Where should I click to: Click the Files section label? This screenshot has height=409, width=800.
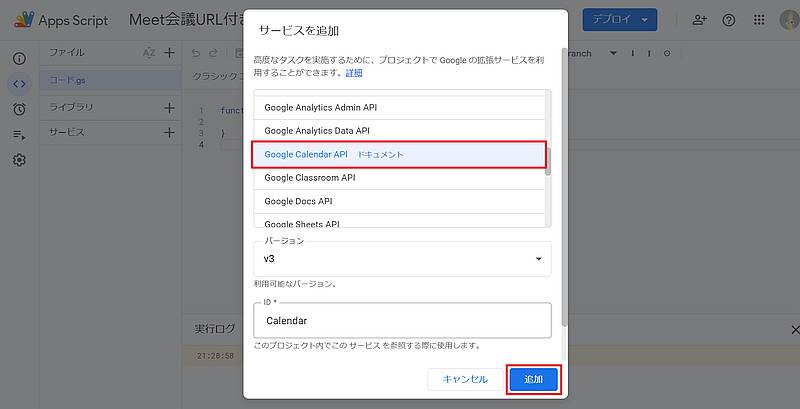coord(66,53)
